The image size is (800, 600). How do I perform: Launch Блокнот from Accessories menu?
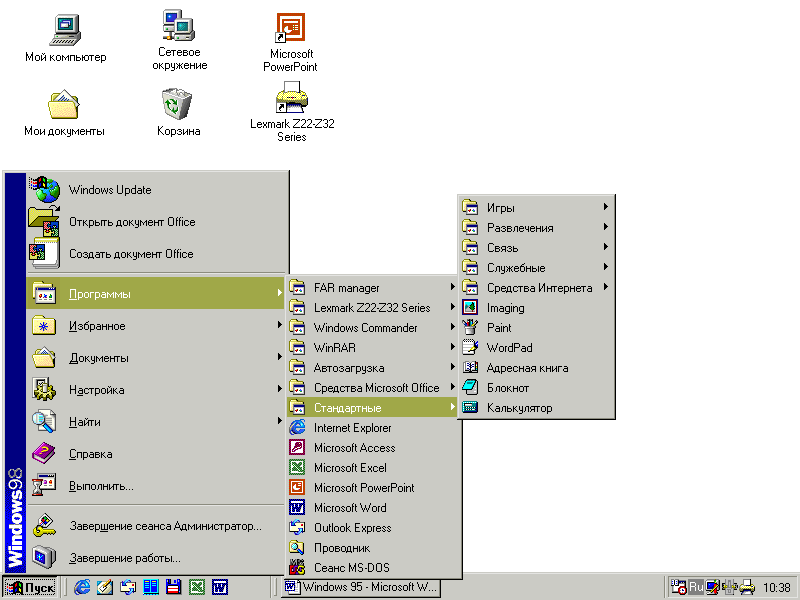[536, 388]
